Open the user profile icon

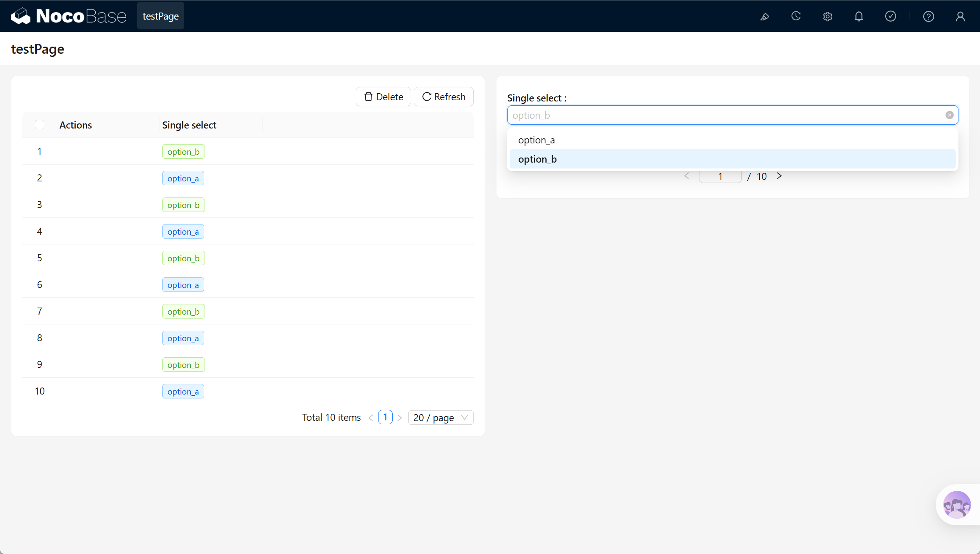coord(960,16)
